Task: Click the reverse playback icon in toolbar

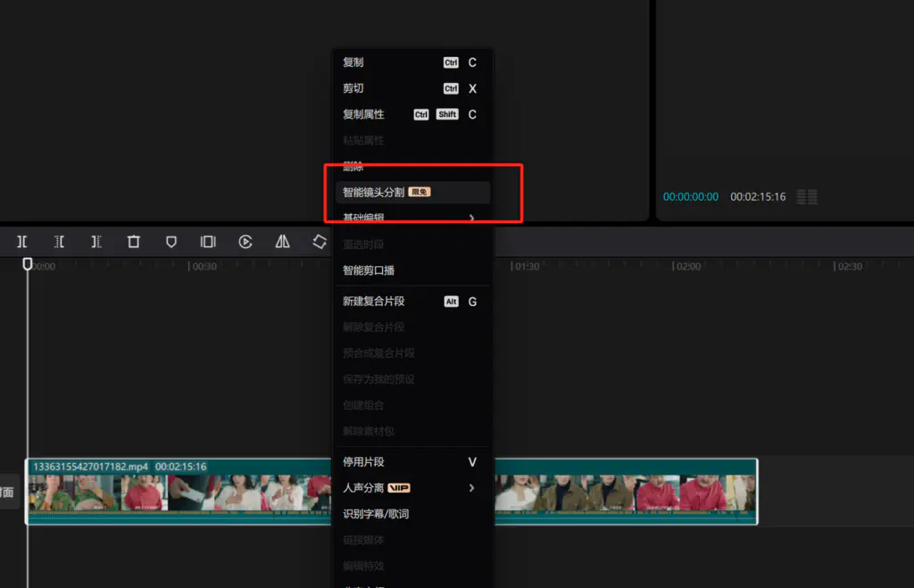Action: (245, 242)
